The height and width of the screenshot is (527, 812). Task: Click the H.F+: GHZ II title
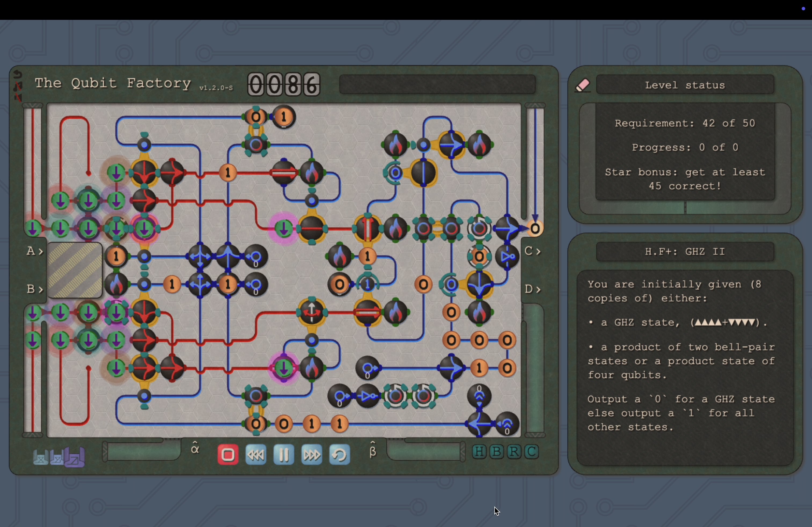685,252
